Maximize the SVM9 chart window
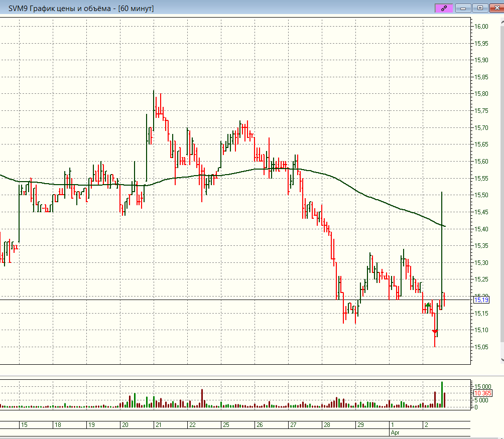The height and width of the screenshot is (439, 504). [x=480, y=8]
